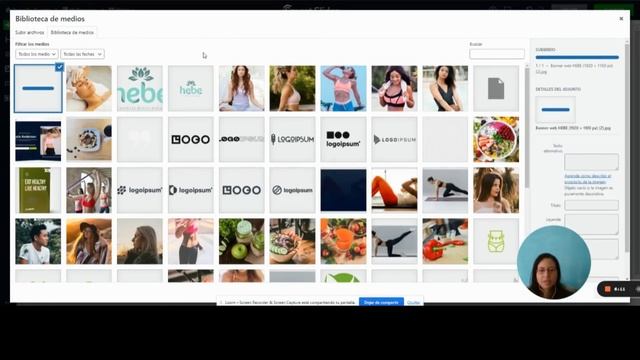This screenshot has width=640, height=360.
Task: Select the woman drinking water thumbnail
Action: 343,89
